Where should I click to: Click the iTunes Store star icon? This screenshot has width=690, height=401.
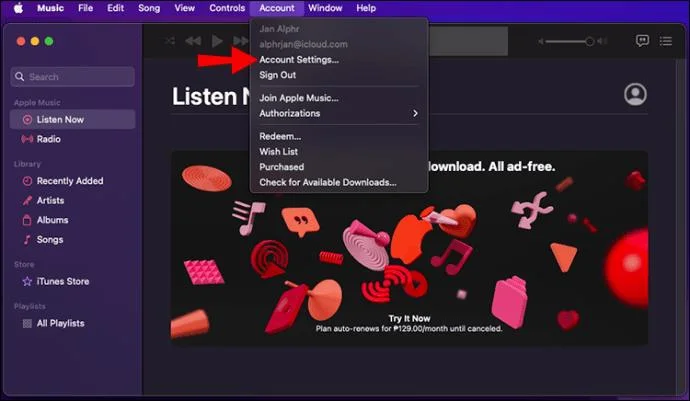tap(27, 281)
